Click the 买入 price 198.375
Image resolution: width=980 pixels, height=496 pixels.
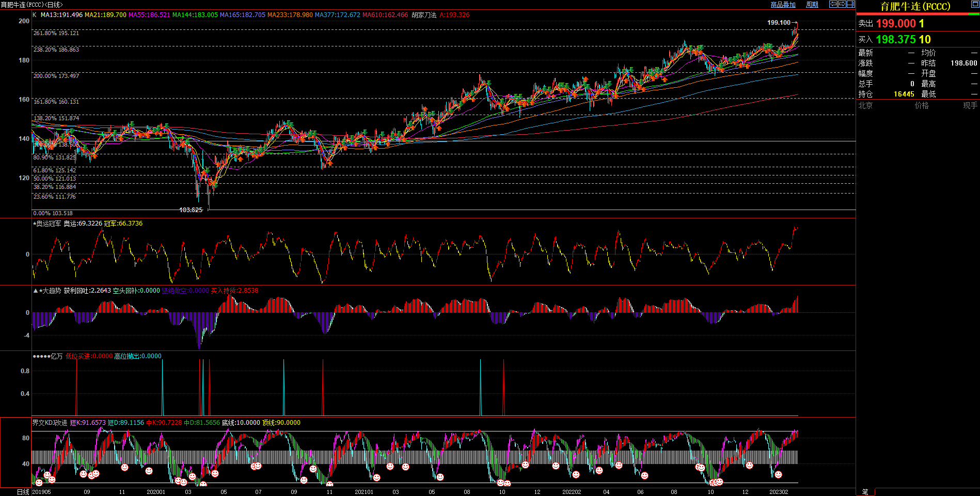tap(896, 40)
